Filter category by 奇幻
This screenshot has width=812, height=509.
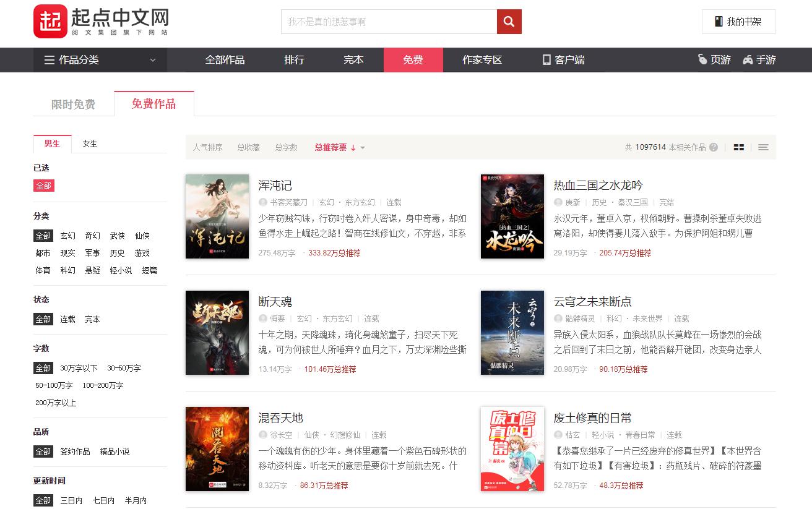pos(93,236)
